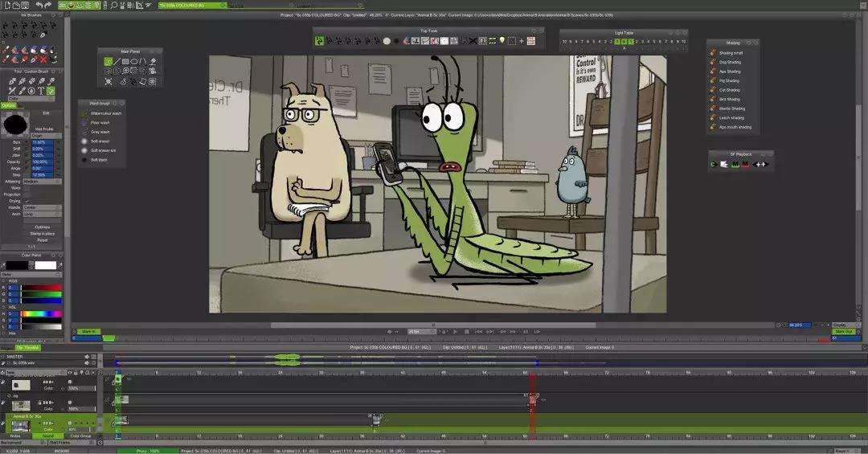
Task: Switch to the Clip Timeline tab
Action: point(27,347)
